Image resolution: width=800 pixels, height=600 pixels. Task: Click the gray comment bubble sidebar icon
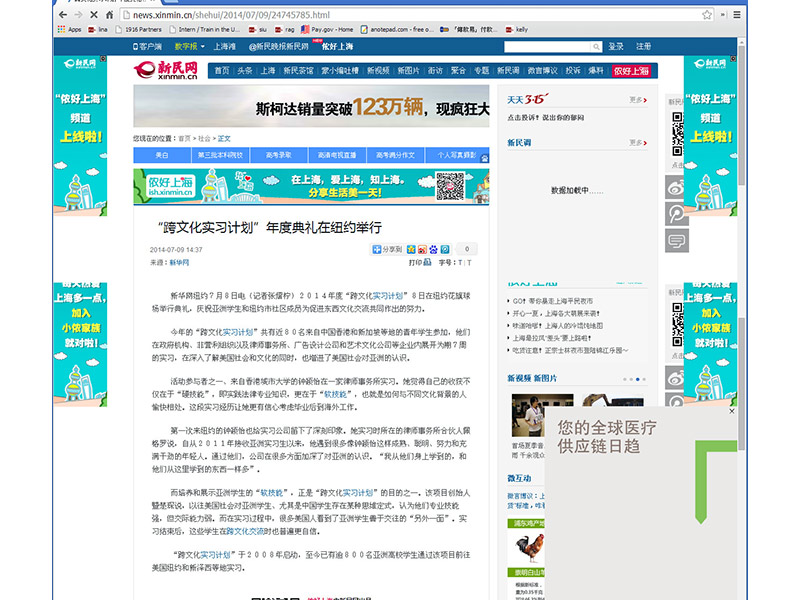coord(677,241)
